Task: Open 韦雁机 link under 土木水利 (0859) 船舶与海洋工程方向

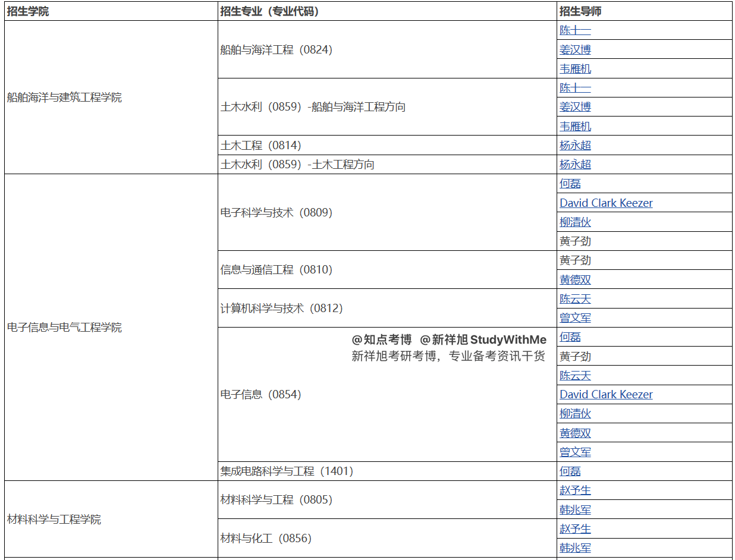Action: click(575, 126)
